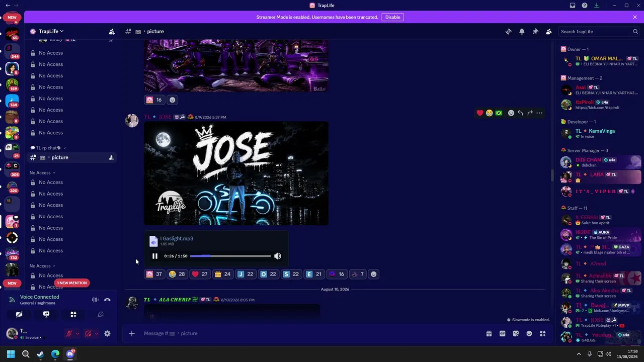Open headphone output options arrow
Screen dimensions: 644x362
(x=96, y=333)
